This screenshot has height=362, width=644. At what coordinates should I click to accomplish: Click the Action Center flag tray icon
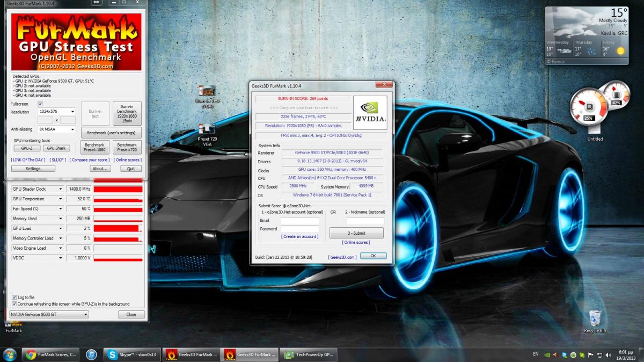coord(590,354)
